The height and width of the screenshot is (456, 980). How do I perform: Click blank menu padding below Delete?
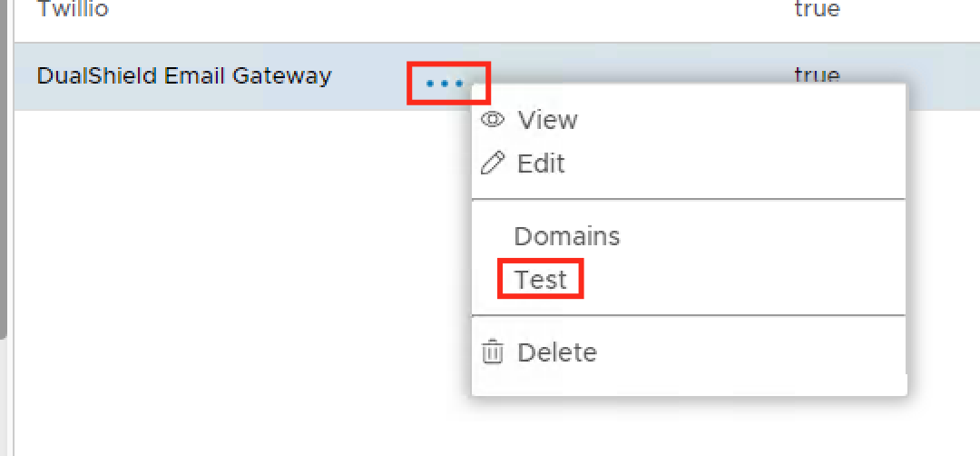pos(690,383)
